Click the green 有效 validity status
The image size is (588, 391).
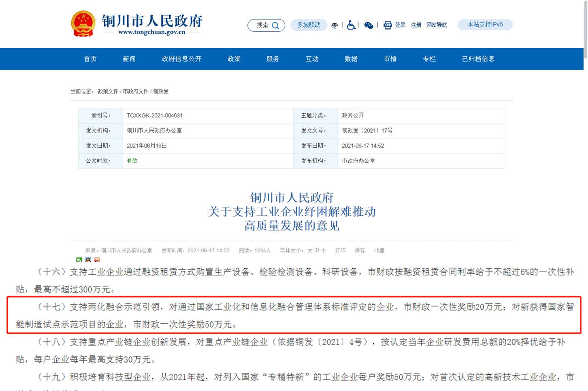pos(132,161)
